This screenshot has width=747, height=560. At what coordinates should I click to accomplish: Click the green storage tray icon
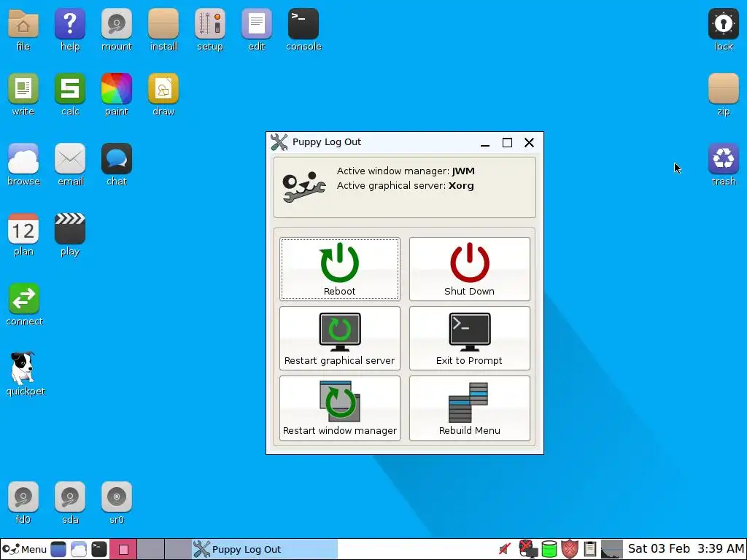(x=549, y=550)
